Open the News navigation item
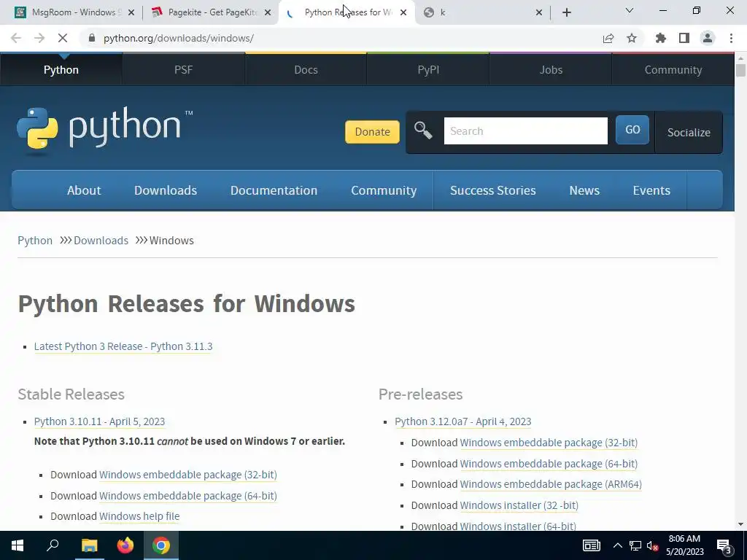 (x=584, y=190)
